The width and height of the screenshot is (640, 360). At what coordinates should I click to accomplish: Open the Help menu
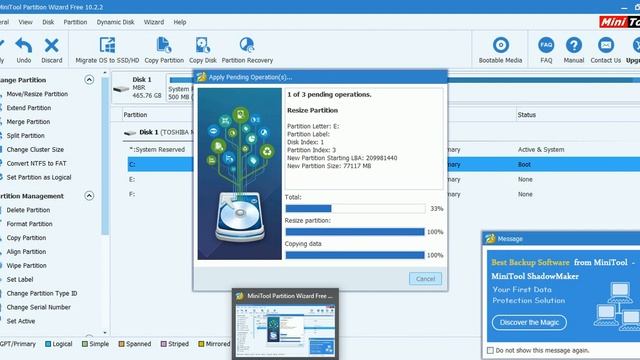click(180, 22)
